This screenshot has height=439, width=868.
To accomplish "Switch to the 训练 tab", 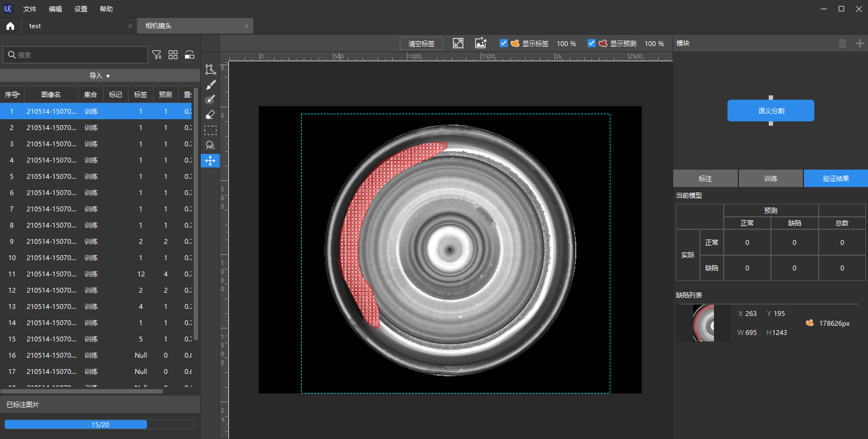I will pyautogui.click(x=771, y=178).
